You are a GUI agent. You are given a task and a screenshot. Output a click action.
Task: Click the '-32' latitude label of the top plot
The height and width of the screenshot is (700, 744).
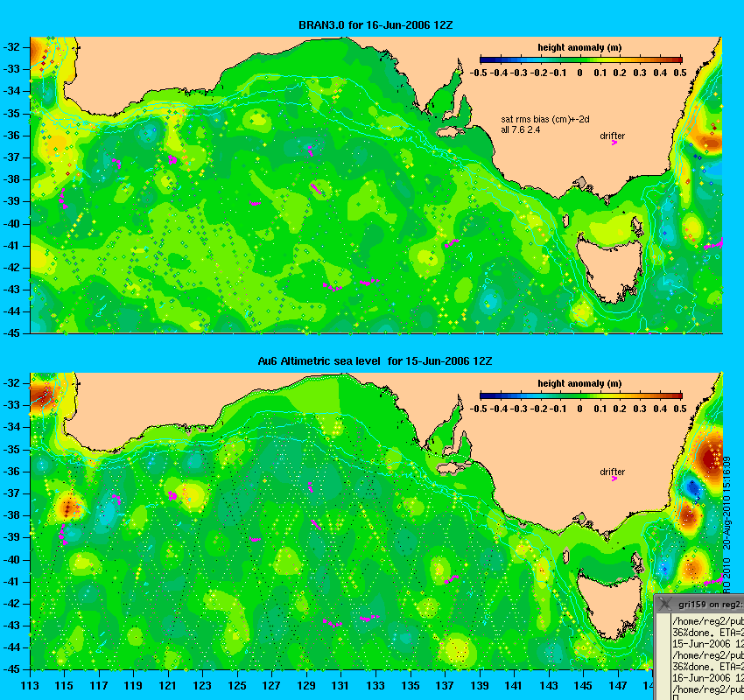12,47
